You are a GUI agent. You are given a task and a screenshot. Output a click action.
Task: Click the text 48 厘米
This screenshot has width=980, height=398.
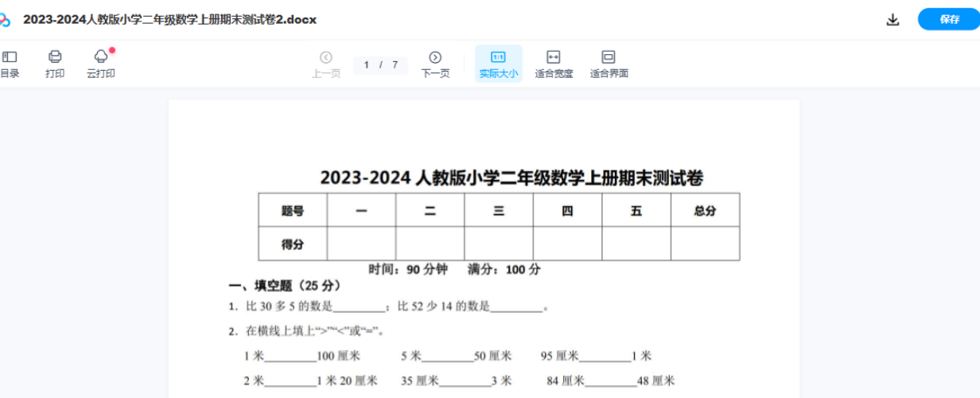(x=656, y=380)
